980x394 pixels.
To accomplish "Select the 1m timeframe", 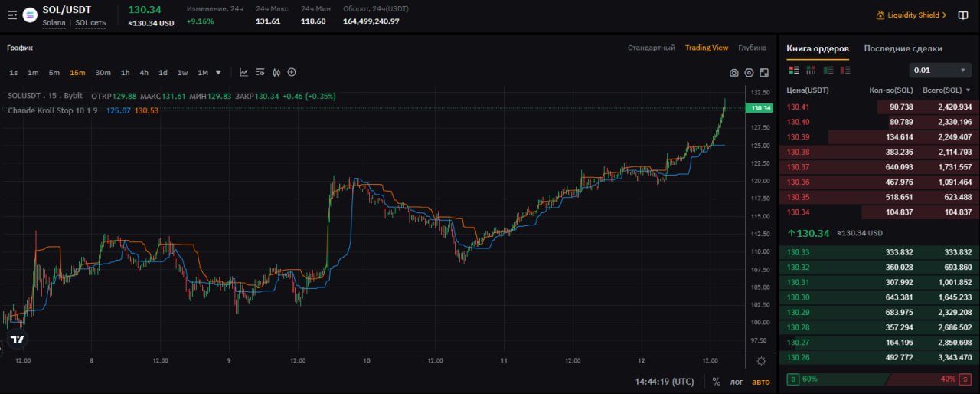I will click(x=33, y=73).
